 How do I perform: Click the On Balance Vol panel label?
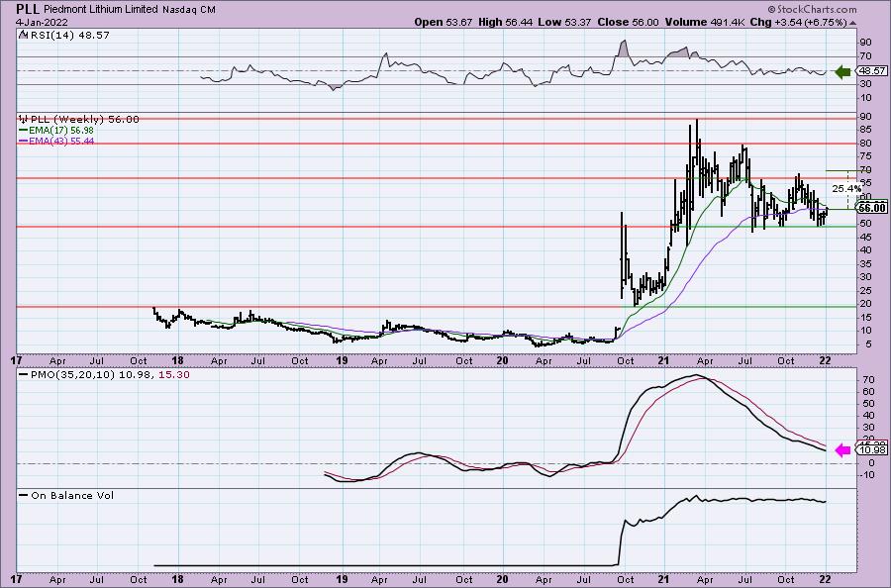[72, 495]
